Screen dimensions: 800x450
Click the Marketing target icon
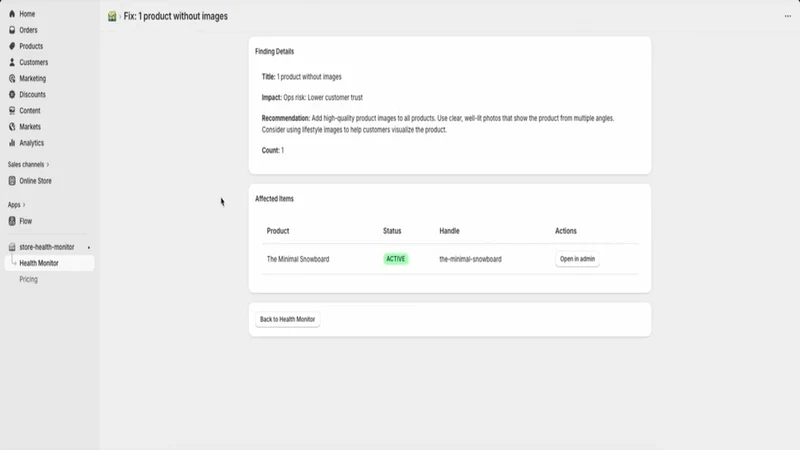point(12,78)
